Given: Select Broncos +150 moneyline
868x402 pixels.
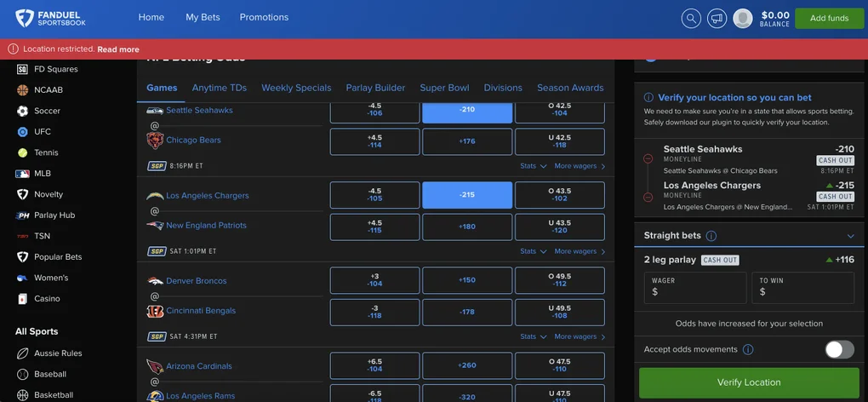Looking at the screenshot, I should pyautogui.click(x=467, y=280).
